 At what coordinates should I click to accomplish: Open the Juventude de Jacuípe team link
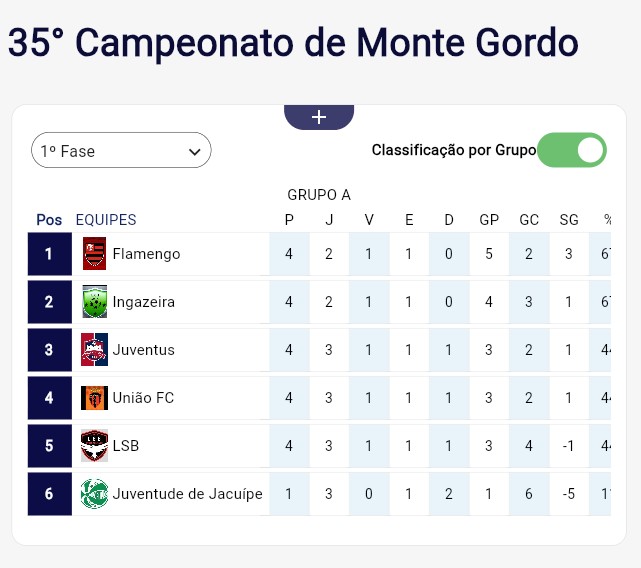coord(187,494)
